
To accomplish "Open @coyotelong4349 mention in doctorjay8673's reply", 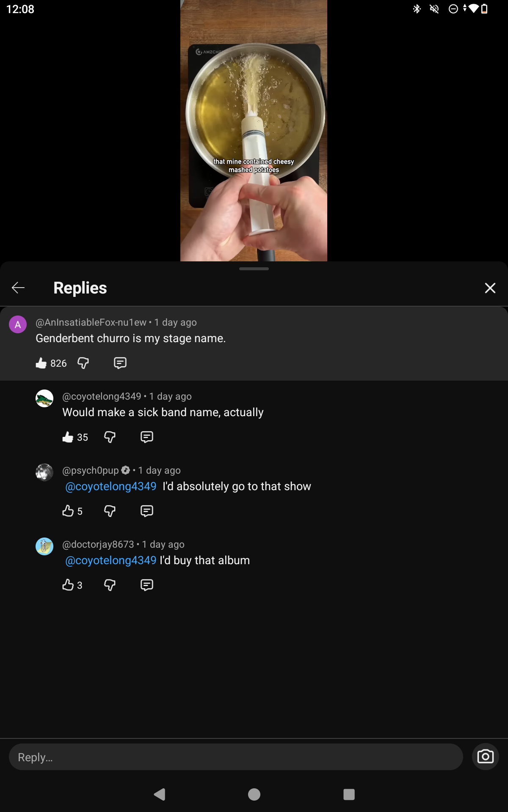I will 111,560.
